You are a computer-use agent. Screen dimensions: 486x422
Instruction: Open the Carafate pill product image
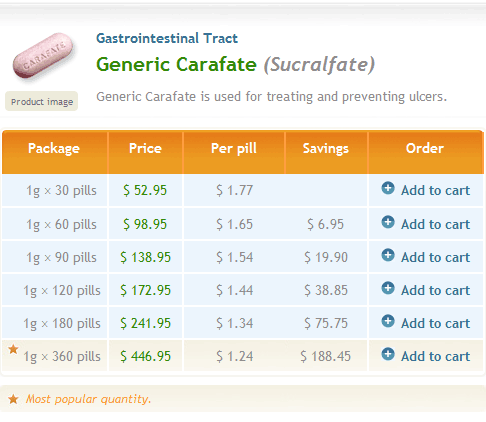(43, 56)
